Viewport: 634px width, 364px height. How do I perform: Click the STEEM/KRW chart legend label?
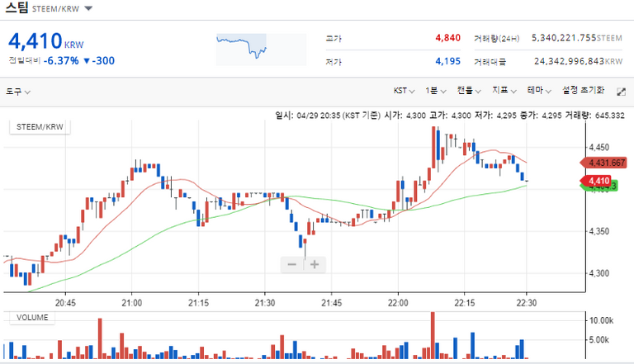pyautogui.click(x=40, y=127)
